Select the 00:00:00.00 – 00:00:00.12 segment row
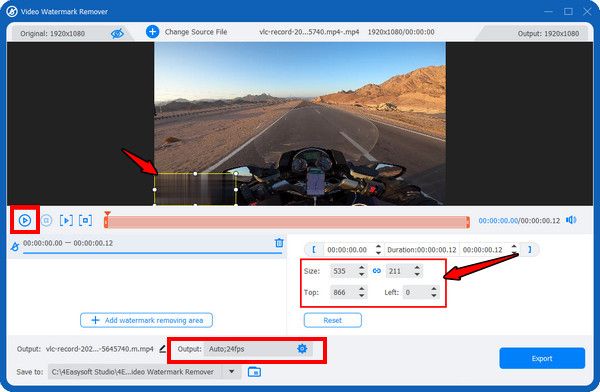The height and width of the screenshot is (392, 600). 147,245
